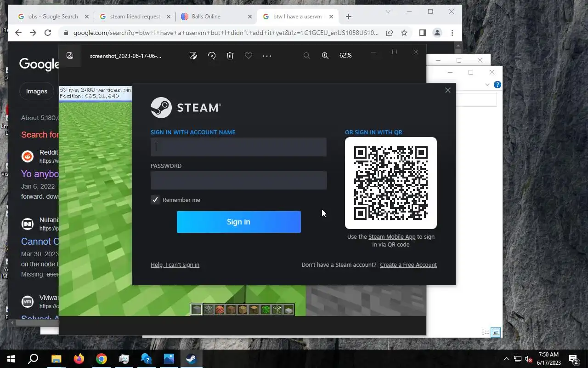The height and width of the screenshot is (368, 588).
Task: Go forward in Chrome
Action: click(33, 33)
